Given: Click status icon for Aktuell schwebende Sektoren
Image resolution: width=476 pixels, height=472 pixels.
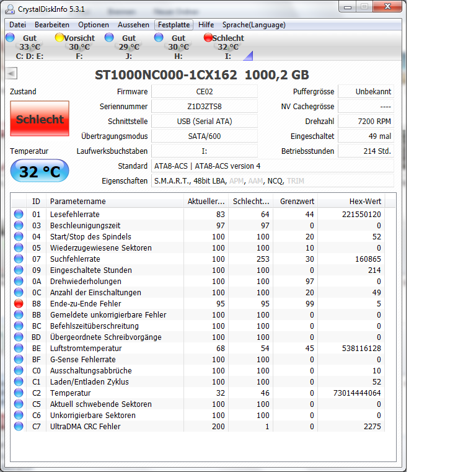Looking at the screenshot, I should pyautogui.click(x=19, y=404).
